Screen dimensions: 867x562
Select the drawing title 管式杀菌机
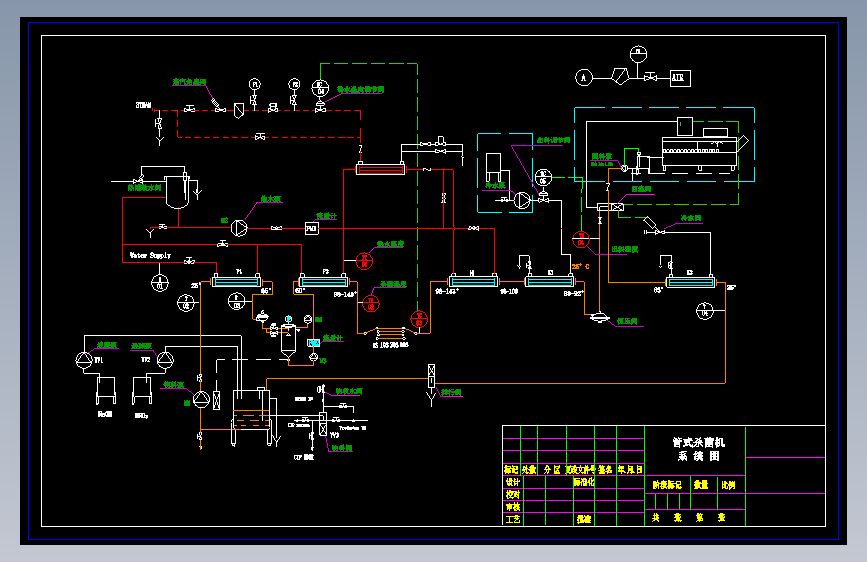click(699, 442)
